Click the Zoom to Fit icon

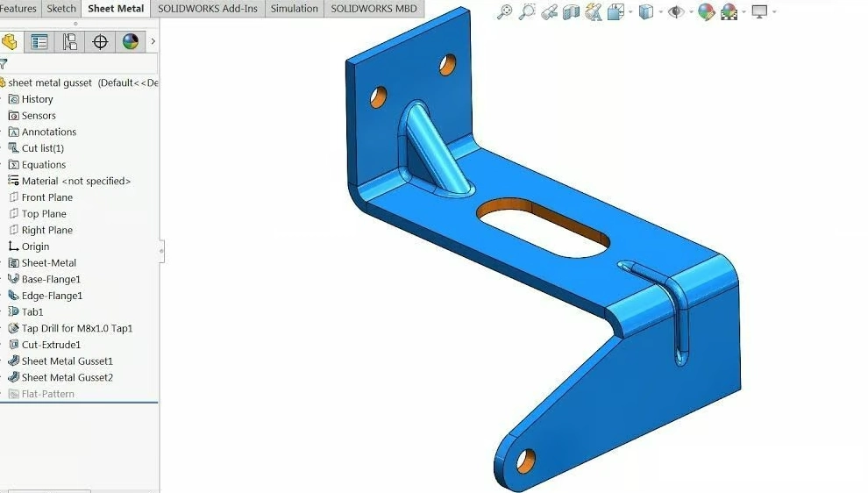pos(504,12)
